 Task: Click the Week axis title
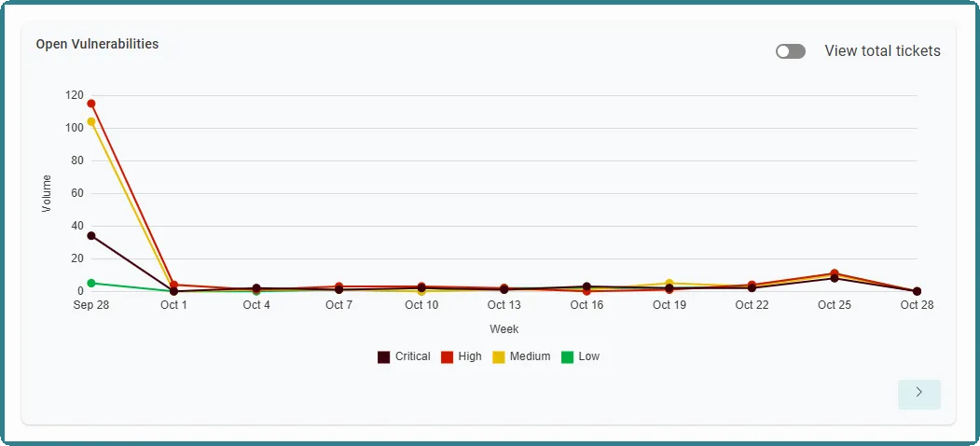504,329
